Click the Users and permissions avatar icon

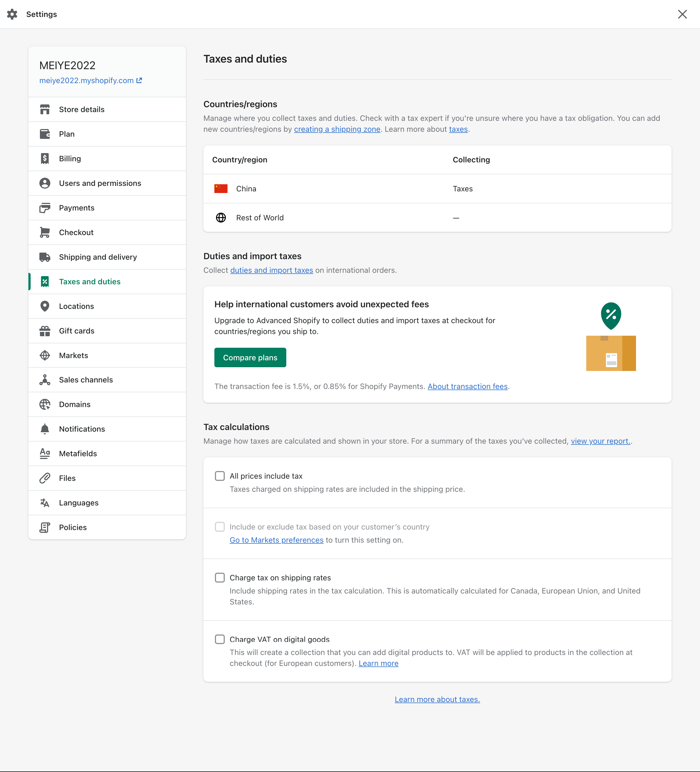pyautogui.click(x=45, y=183)
